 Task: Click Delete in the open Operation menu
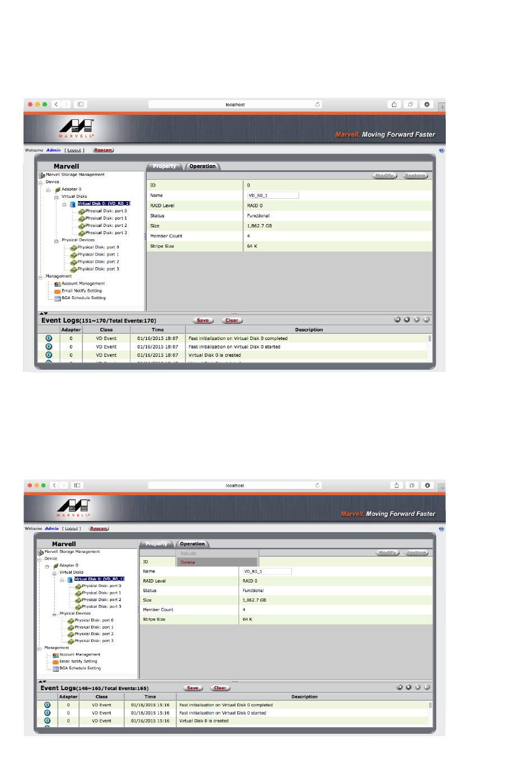click(188, 562)
